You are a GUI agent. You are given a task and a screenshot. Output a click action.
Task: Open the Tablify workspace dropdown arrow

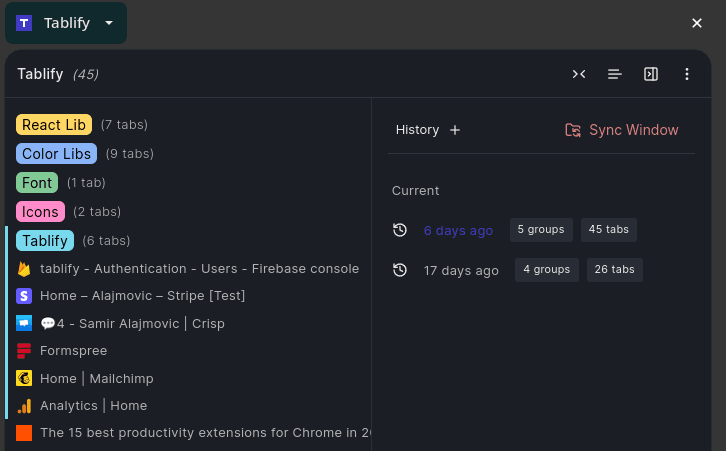click(109, 23)
